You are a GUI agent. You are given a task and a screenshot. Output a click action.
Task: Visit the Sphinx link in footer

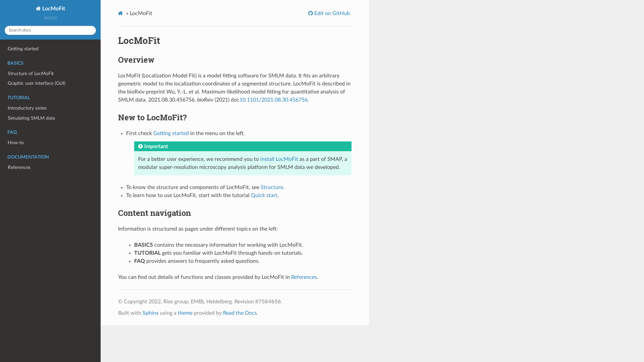tap(151, 313)
